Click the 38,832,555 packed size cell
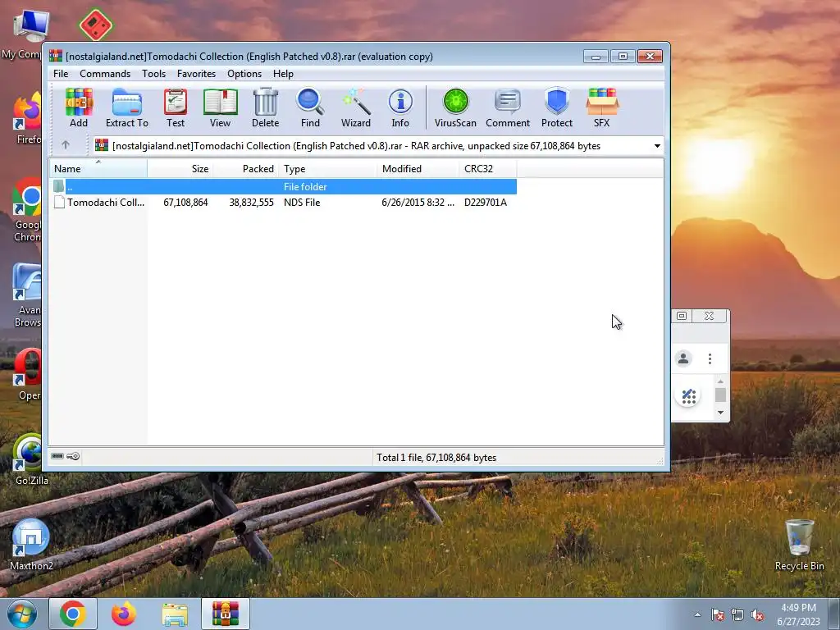 pyautogui.click(x=251, y=203)
